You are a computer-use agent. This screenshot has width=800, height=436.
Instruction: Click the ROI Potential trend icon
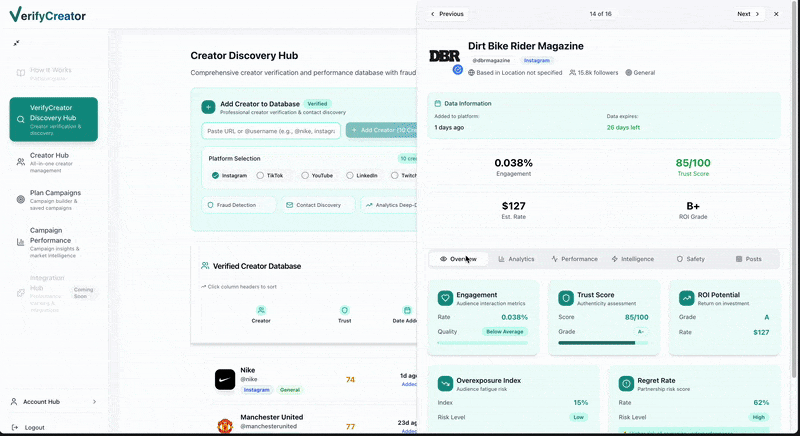(686, 298)
